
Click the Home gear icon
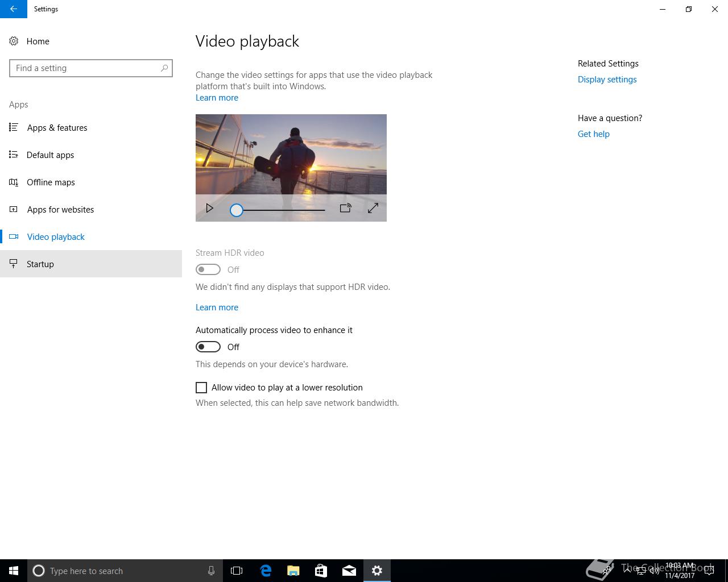14,41
